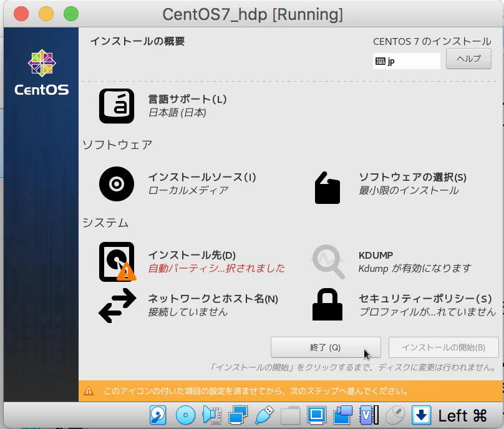Click the warning triangle in orange bar
This screenshot has height=429, width=504.
[89, 391]
